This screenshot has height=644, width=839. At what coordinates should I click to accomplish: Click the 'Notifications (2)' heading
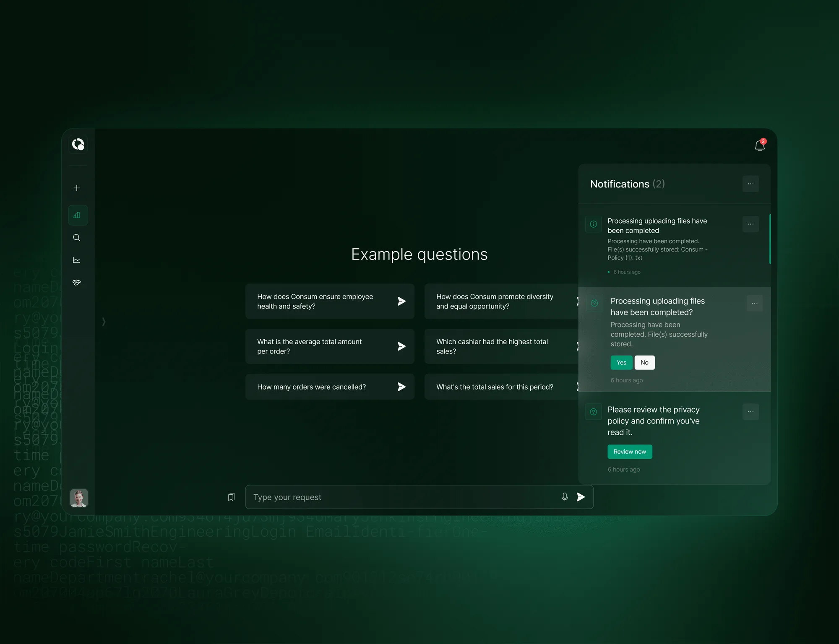(627, 184)
